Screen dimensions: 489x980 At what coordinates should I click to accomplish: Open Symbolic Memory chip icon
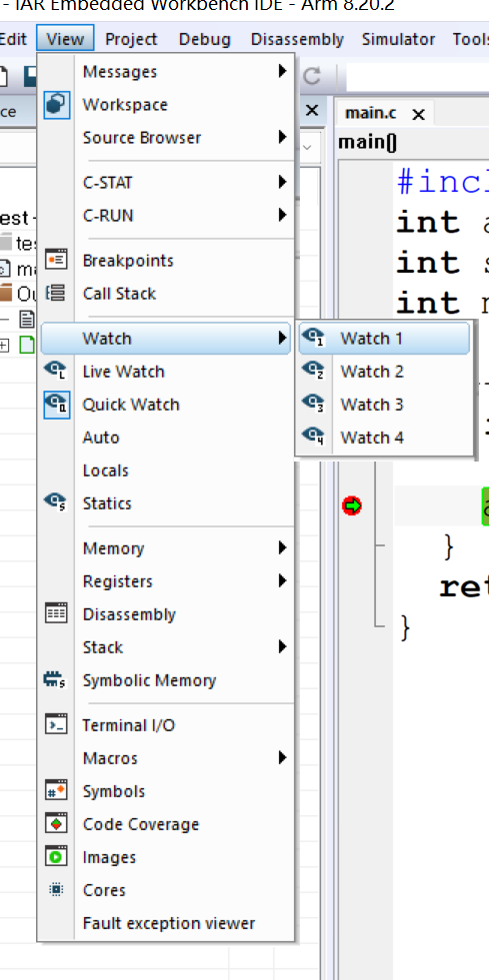click(x=55, y=679)
